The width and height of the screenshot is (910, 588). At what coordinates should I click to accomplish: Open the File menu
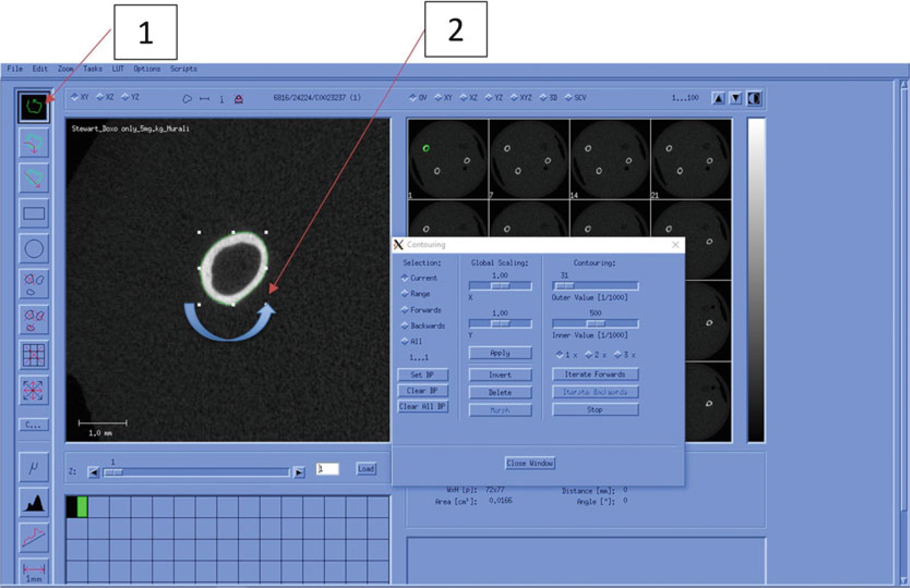15,69
